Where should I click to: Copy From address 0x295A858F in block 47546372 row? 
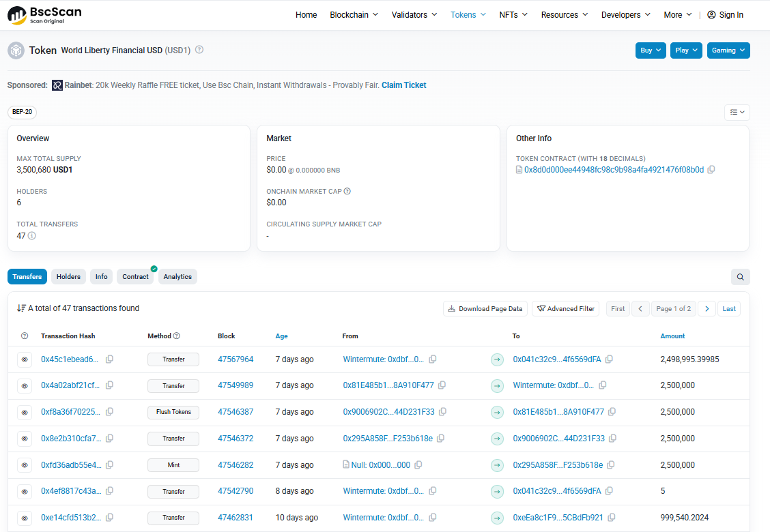tap(440, 439)
